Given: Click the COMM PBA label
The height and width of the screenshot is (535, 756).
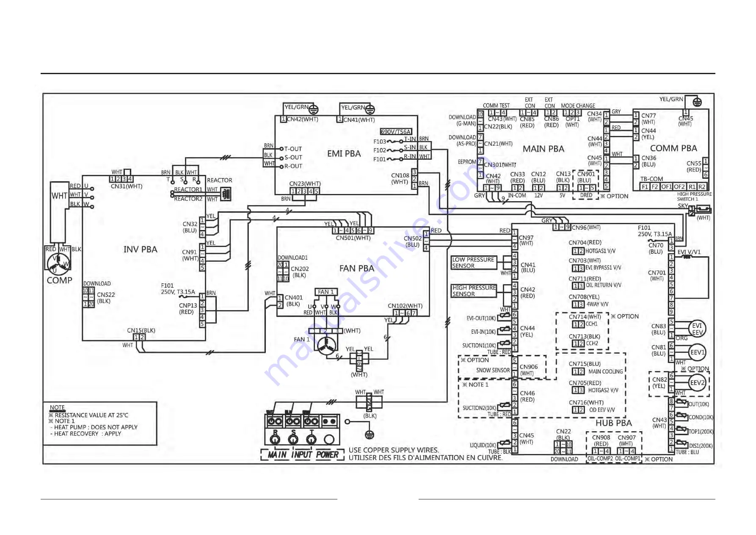Looking at the screenshot, I should click(673, 148).
